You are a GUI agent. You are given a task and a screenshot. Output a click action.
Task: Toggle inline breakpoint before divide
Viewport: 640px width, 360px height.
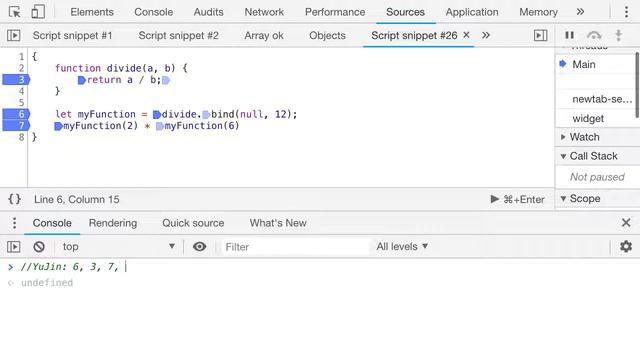[x=157, y=114]
